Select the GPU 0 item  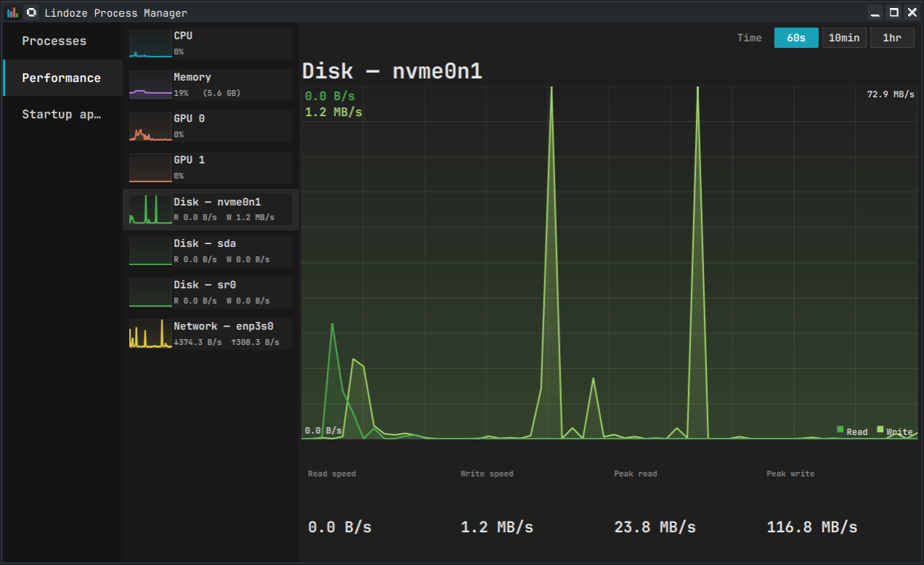[x=210, y=126]
